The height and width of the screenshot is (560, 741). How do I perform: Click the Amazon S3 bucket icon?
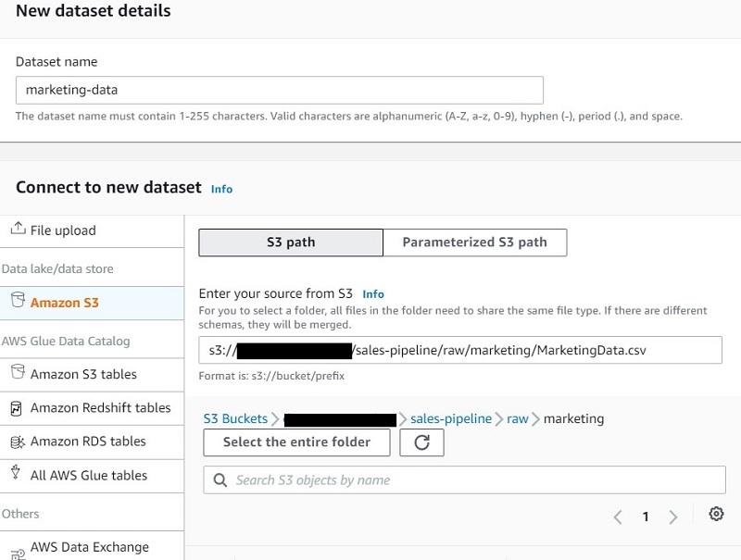tap(18, 300)
